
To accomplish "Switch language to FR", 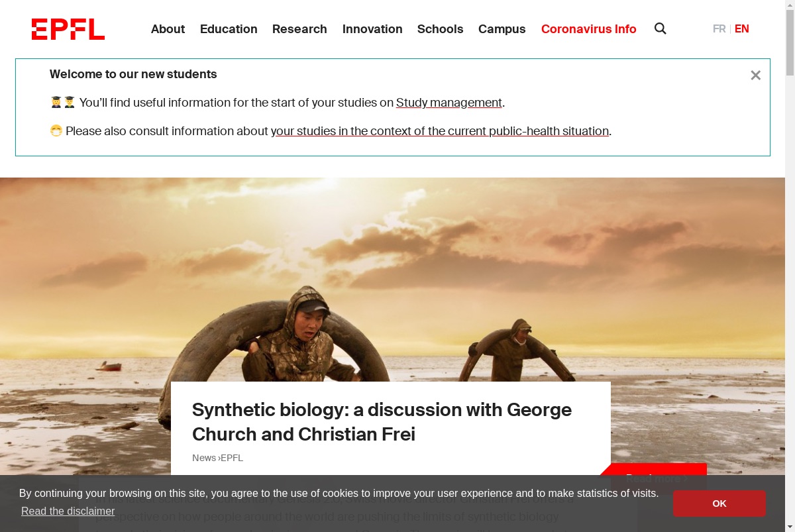I will point(719,28).
